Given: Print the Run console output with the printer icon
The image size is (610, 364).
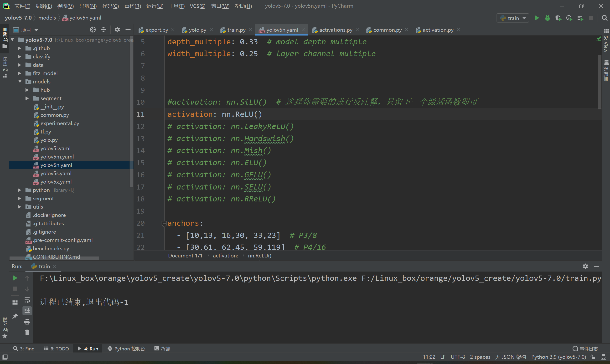Looking at the screenshot, I should [x=27, y=322].
